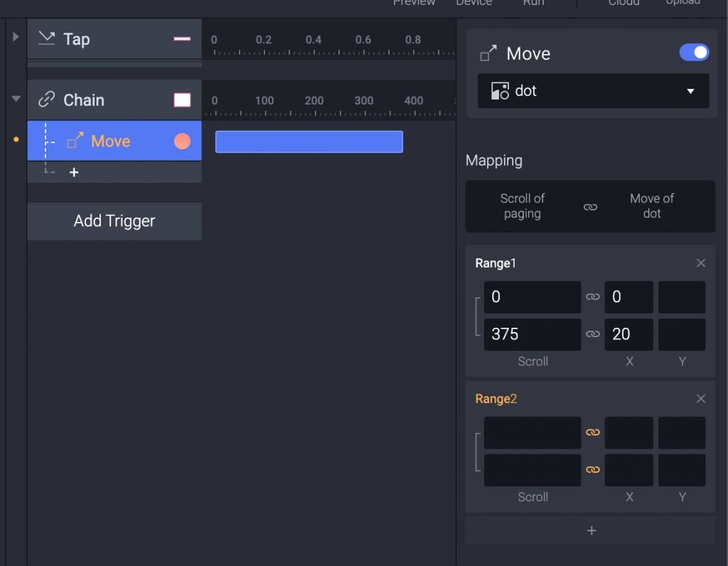Viewport: 728px width, 566px height.
Task: Select the Tap trigger row
Action: click(114, 39)
